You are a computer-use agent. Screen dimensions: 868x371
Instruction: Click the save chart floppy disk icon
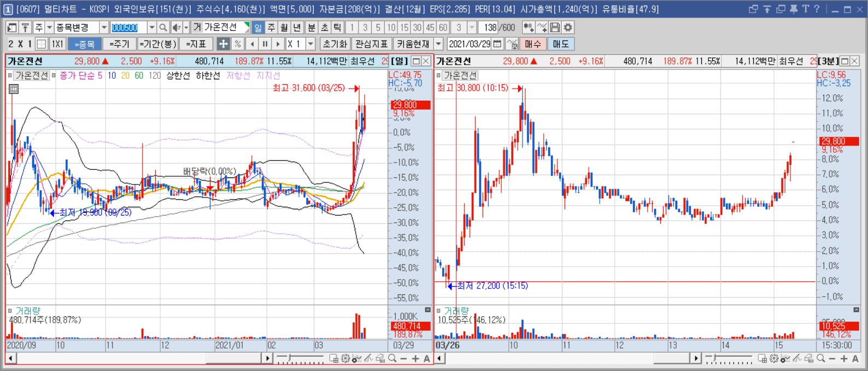click(555, 27)
